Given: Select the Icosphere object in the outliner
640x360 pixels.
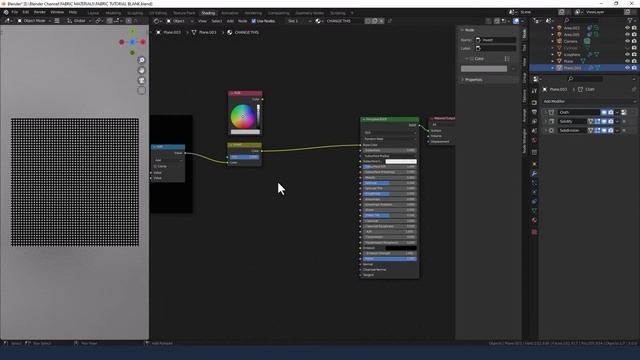Looking at the screenshot, I should coord(572,54).
